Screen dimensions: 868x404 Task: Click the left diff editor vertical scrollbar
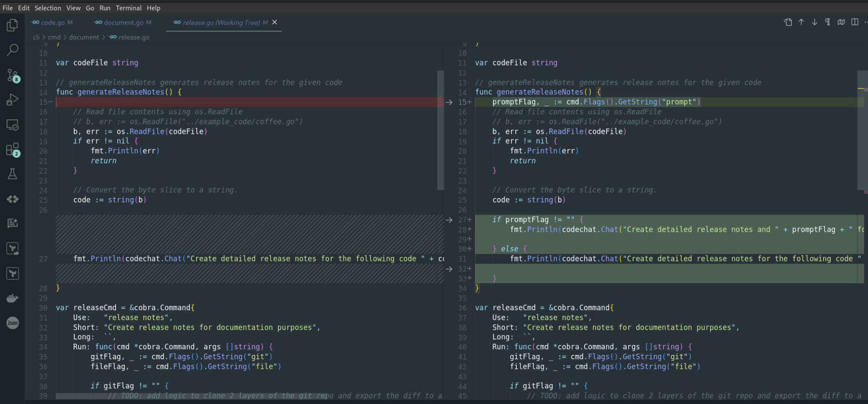pos(440,130)
